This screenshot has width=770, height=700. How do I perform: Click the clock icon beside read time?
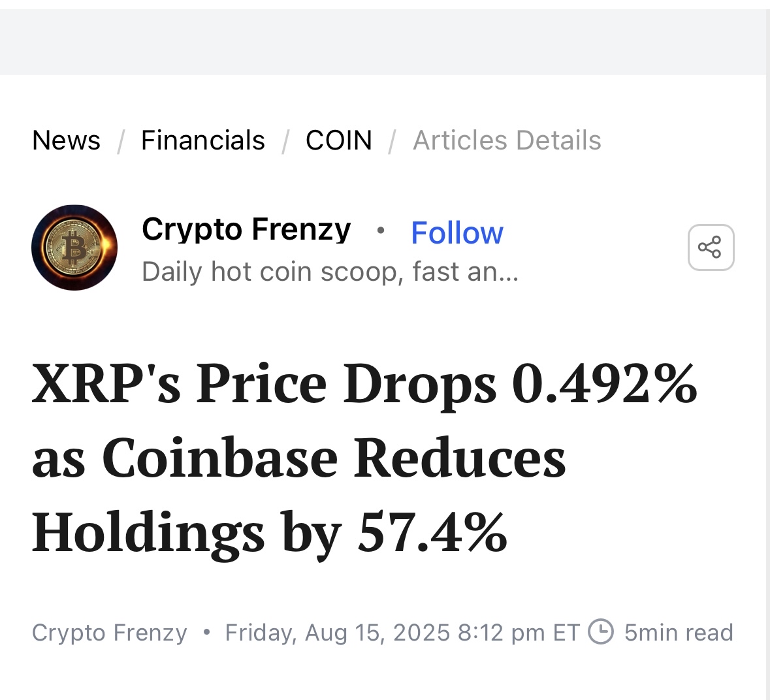pyautogui.click(x=601, y=632)
